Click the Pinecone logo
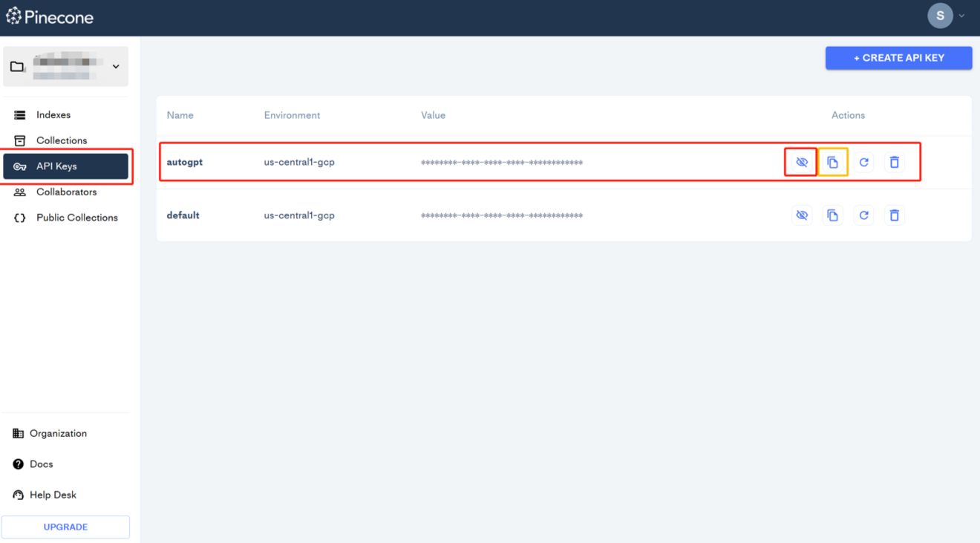The width and height of the screenshot is (980, 543). tap(50, 16)
